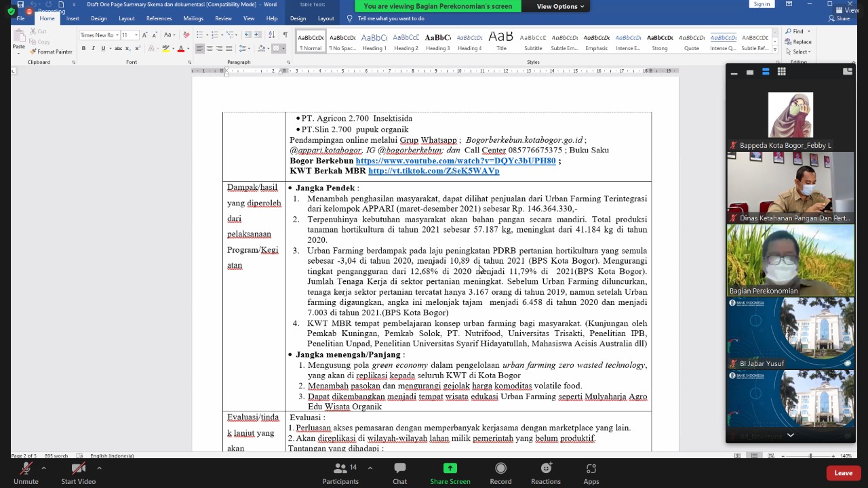Click Replace in Editing group
The height and width of the screenshot is (488, 868).
[x=800, y=41]
